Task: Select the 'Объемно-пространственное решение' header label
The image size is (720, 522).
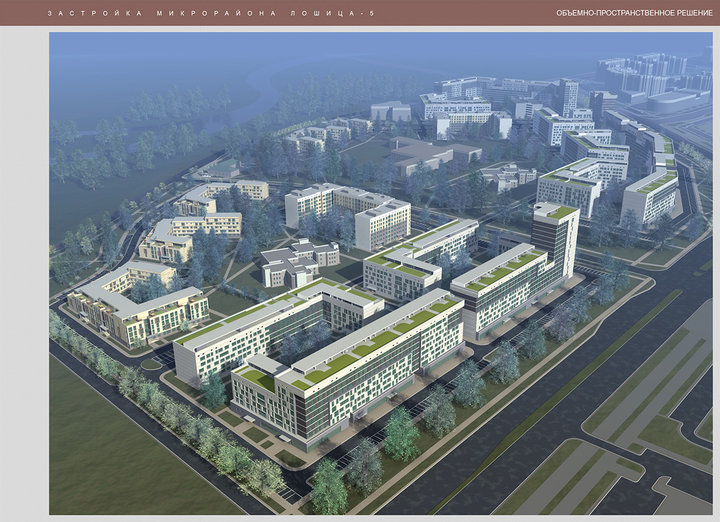Action: tap(634, 13)
